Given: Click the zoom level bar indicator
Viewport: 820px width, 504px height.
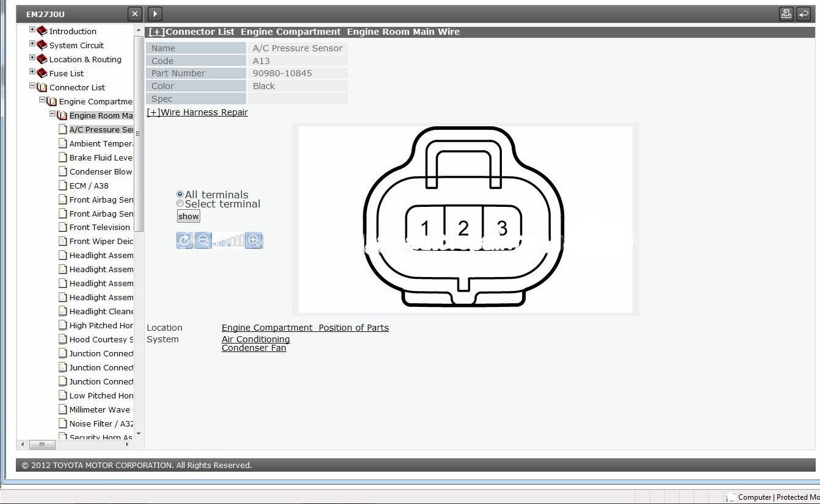Looking at the screenshot, I should (x=229, y=240).
